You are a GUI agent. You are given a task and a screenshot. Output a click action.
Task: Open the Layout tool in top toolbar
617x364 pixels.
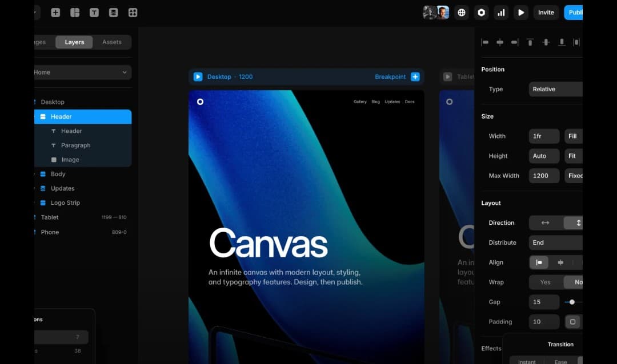(75, 13)
